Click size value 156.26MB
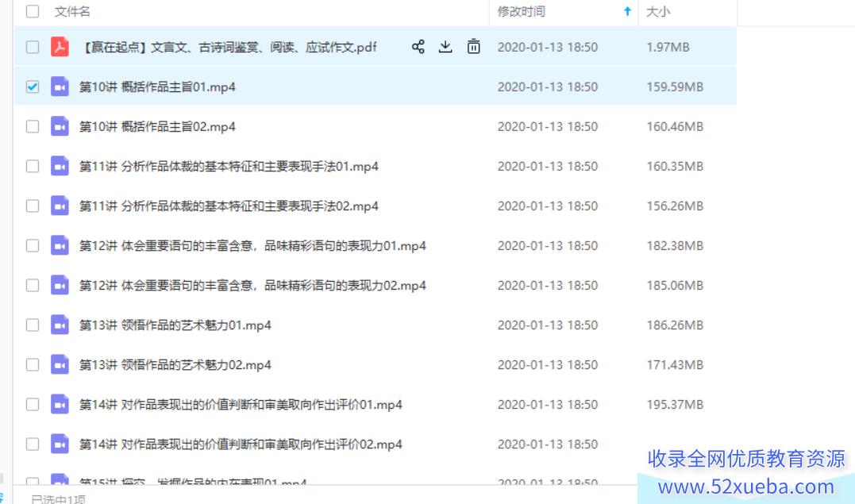The height and width of the screenshot is (504, 855). pos(675,206)
